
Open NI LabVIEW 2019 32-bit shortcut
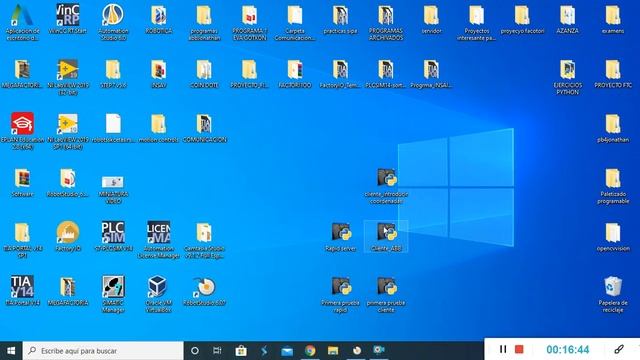pos(68,77)
